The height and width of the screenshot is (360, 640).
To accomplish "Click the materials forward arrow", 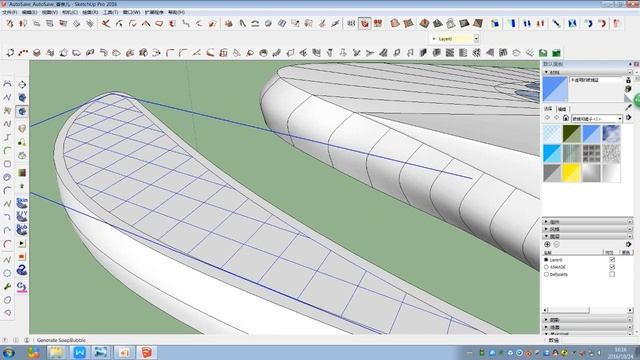I will pos(556,118).
